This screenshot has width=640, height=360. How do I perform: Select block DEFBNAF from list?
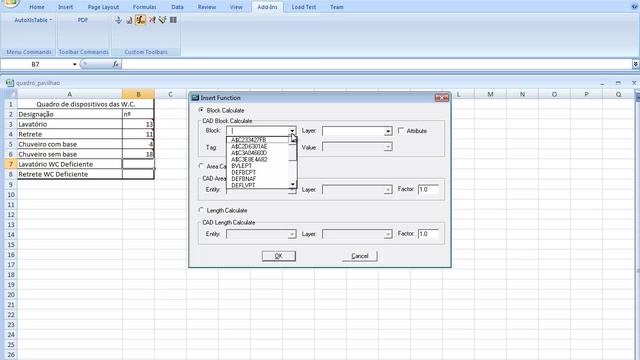[x=244, y=179]
